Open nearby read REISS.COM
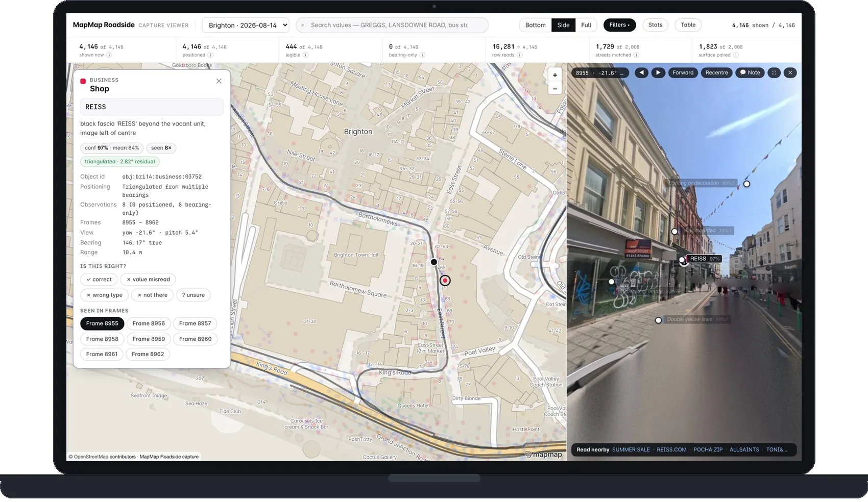Image resolution: width=868 pixels, height=502 pixels. (671, 450)
